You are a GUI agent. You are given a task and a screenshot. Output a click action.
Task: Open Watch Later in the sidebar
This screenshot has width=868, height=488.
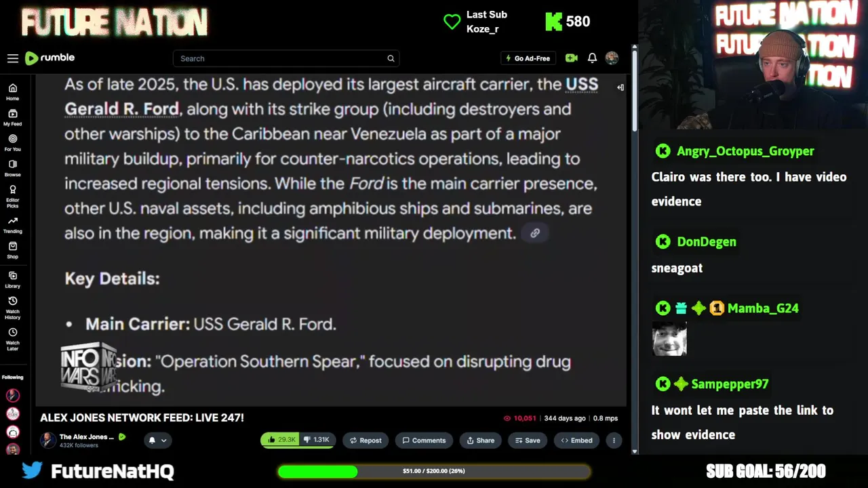(12, 339)
